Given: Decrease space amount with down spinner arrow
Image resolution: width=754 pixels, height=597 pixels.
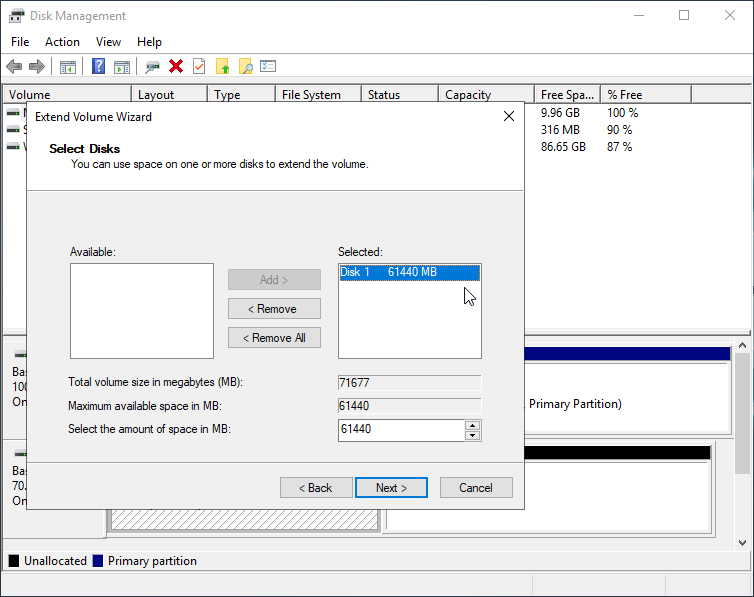Looking at the screenshot, I should point(473,435).
